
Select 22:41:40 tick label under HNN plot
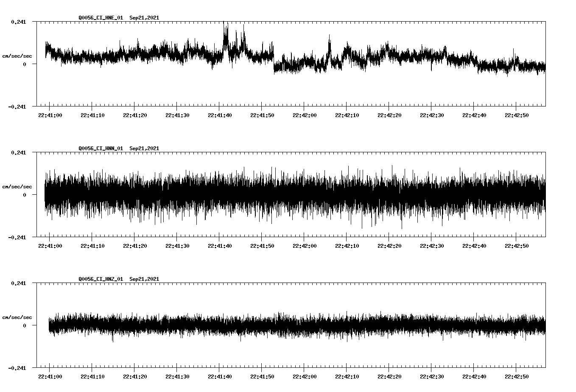[220, 246]
